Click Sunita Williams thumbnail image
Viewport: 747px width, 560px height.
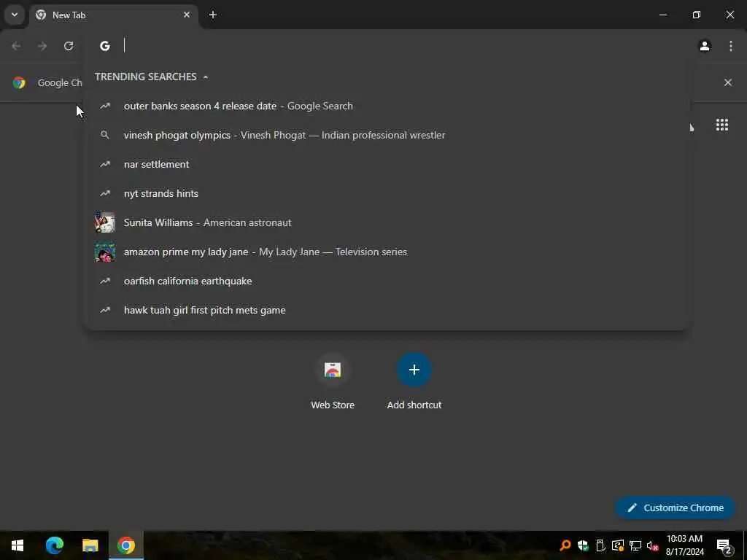click(x=105, y=222)
